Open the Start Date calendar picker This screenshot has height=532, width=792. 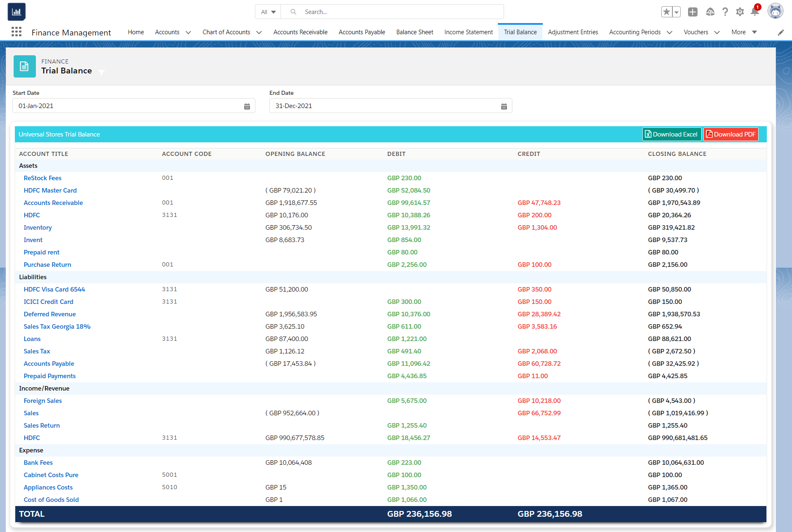(x=247, y=106)
